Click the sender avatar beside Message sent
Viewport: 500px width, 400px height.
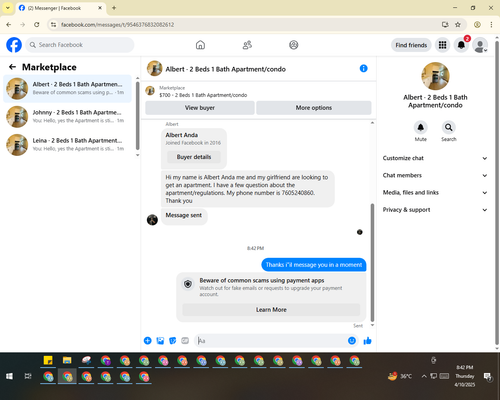(152, 220)
